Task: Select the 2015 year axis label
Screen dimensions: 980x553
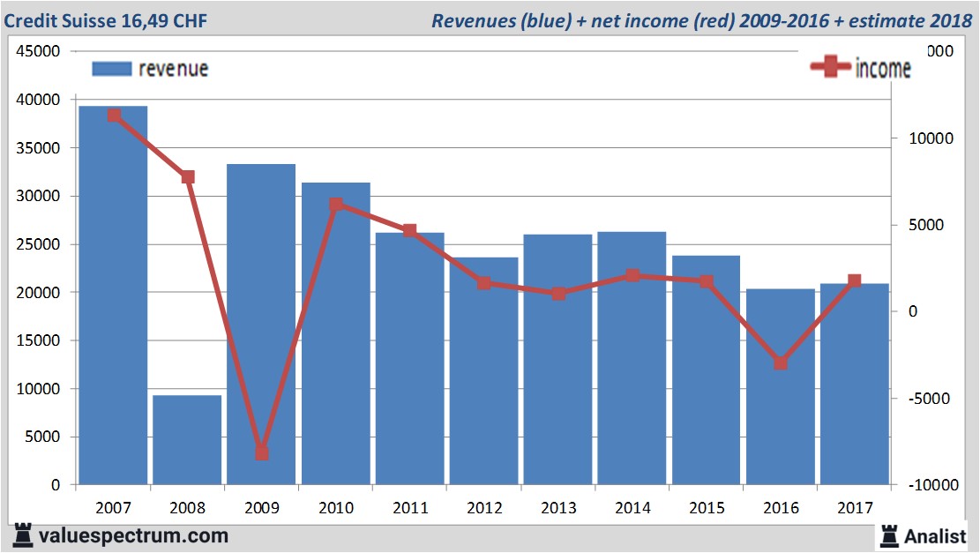Action: (706, 508)
